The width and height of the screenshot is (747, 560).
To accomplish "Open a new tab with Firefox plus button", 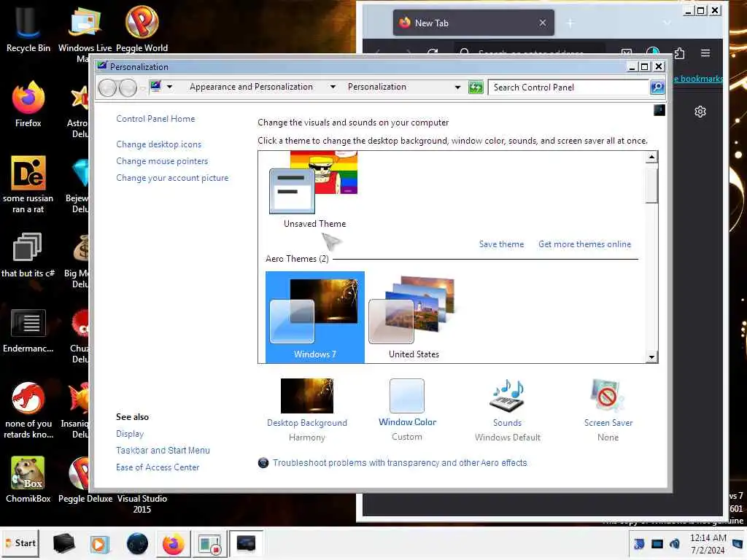I will tap(570, 23).
